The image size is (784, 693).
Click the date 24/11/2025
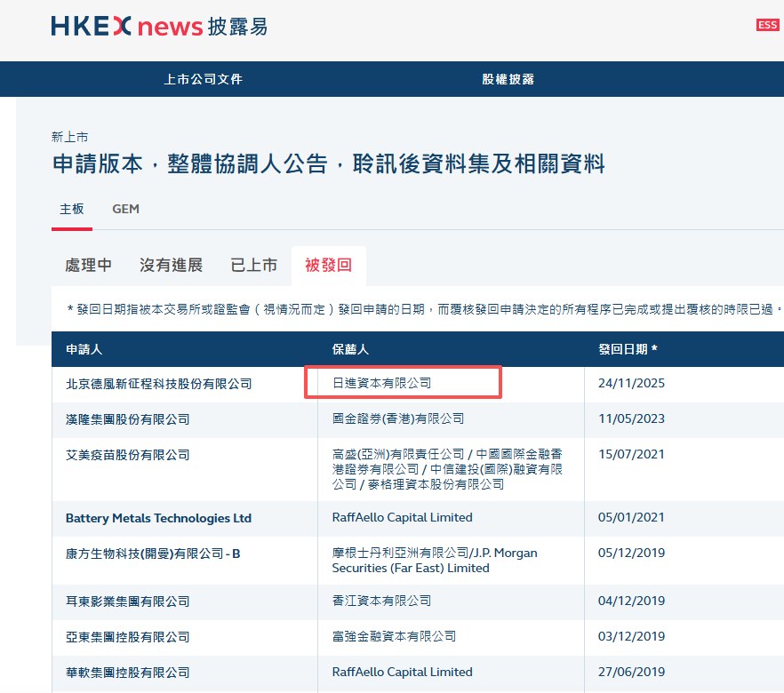point(631,383)
